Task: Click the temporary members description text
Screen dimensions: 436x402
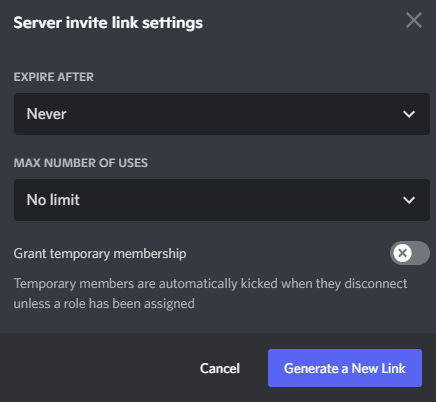Action: 210,294
